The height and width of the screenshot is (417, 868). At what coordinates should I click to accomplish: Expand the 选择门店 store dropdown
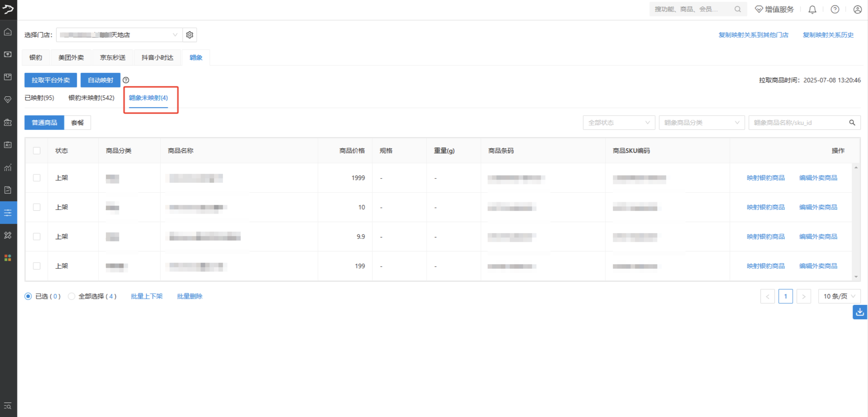click(119, 35)
